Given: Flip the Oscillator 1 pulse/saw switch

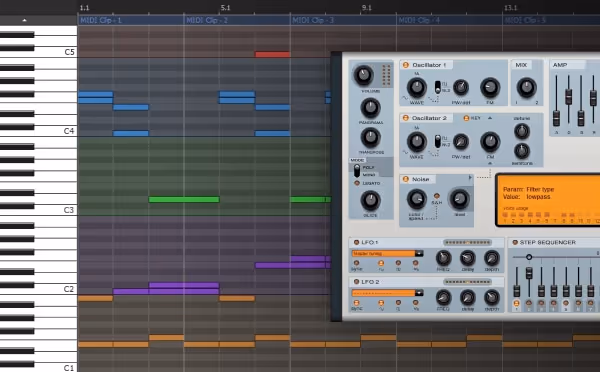Looking at the screenshot, I should 437,87.
